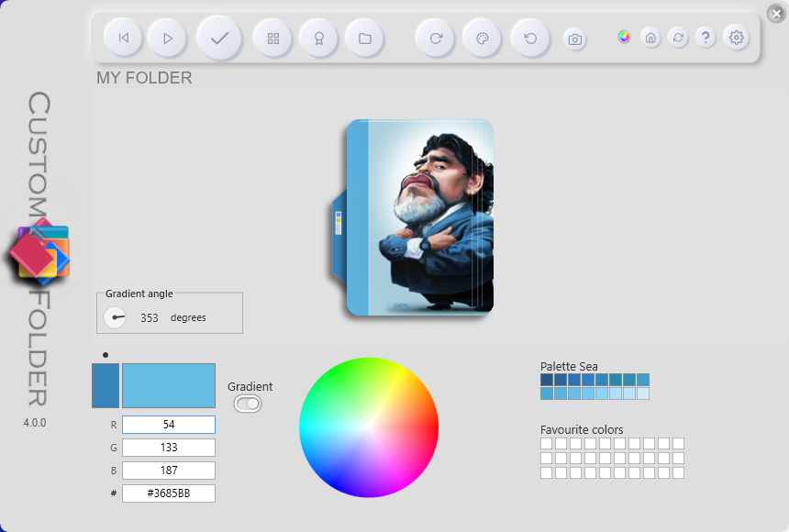Click the counter-clockwise undo arrow button
The image size is (789, 532).
530,39
